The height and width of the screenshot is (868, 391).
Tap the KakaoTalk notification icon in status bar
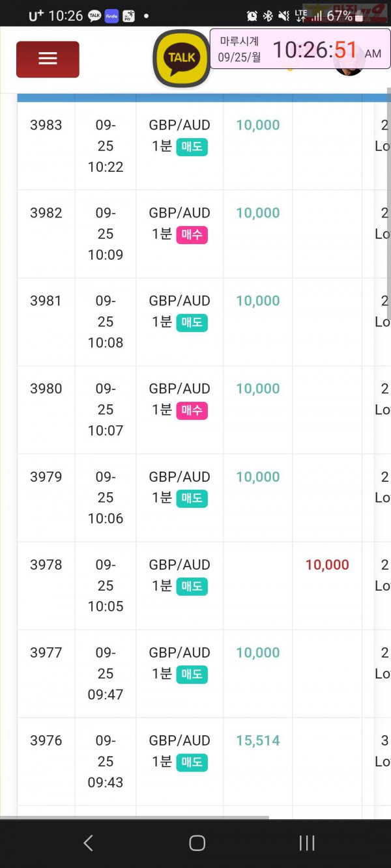pos(94,16)
